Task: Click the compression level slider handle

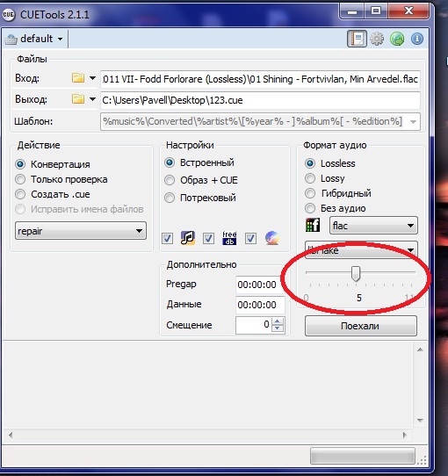Action: click(356, 273)
